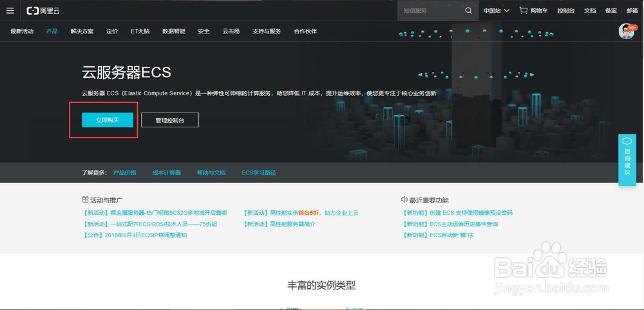This screenshot has height=310, width=644.
Task: Open 文档 in top bar
Action: click(x=590, y=11)
